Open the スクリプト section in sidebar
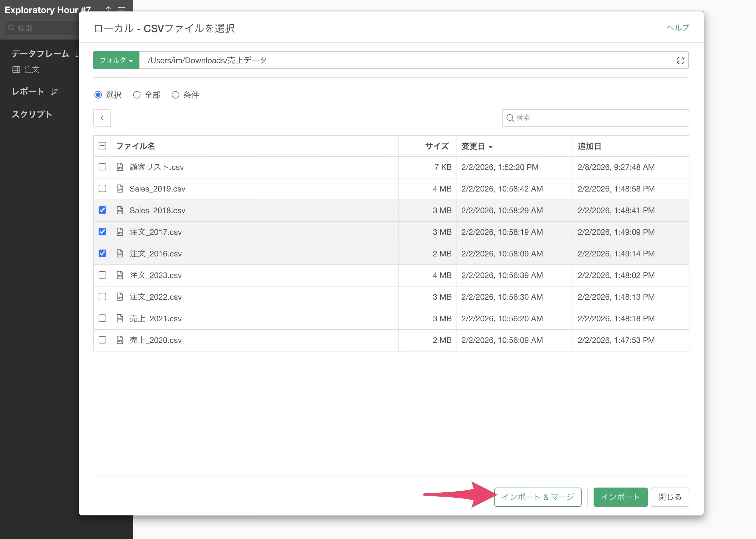Screen dimensions: 756x539 click(32, 114)
